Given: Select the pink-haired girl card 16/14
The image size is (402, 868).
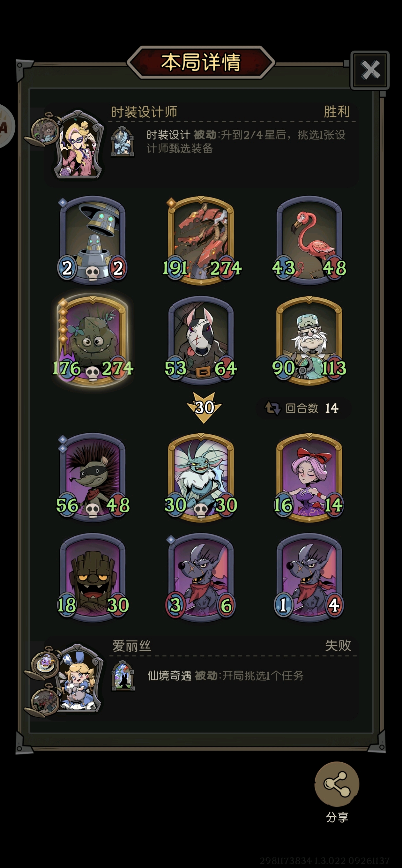Looking at the screenshot, I should 309,477.
